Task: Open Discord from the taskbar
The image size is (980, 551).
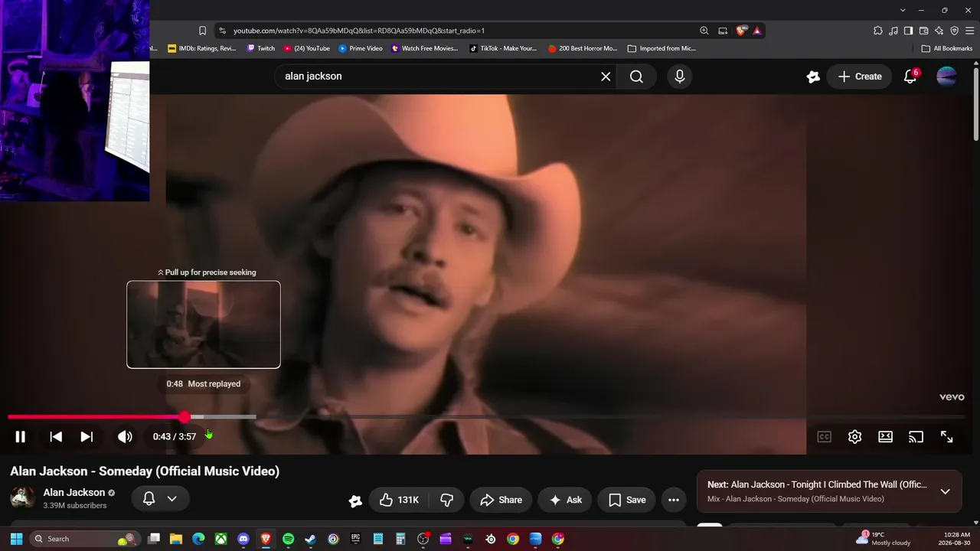Action: point(243,539)
